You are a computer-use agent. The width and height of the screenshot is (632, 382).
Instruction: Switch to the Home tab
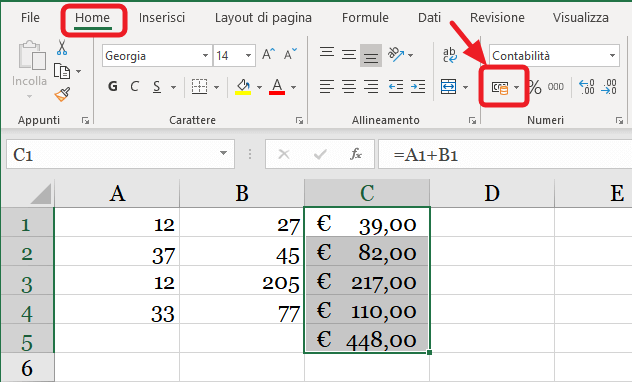point(92,18)
